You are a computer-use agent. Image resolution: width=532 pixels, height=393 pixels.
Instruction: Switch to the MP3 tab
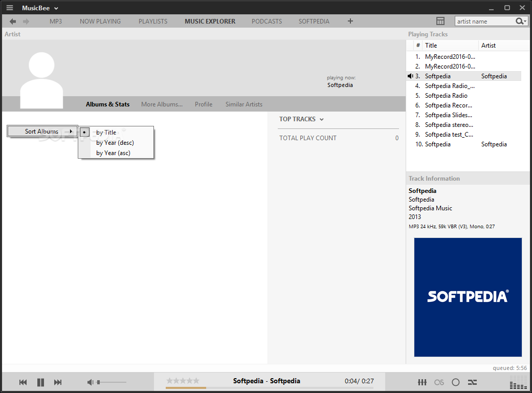pyautogui.click(x=56, y=21)
